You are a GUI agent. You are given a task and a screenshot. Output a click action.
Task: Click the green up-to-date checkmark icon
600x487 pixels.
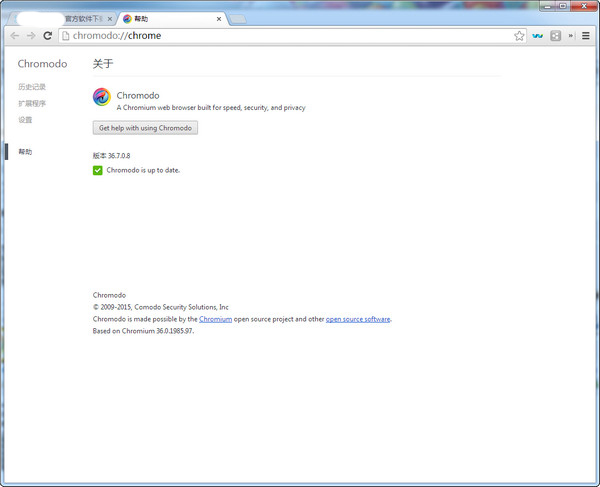(x=98, y=170)
